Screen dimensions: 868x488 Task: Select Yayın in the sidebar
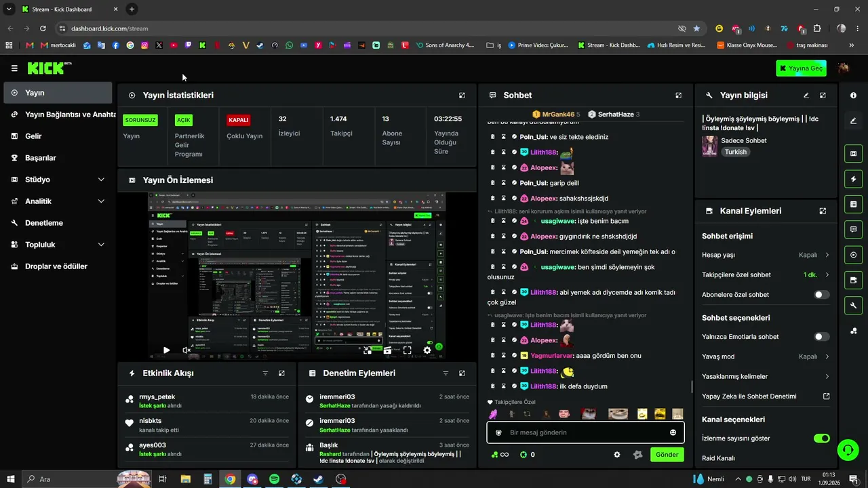tap(58, 93)
